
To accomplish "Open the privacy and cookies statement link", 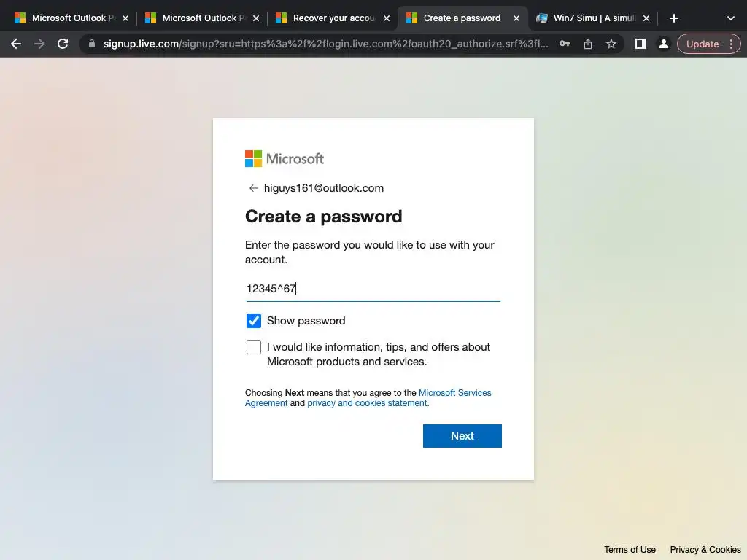I will (368, 402).
